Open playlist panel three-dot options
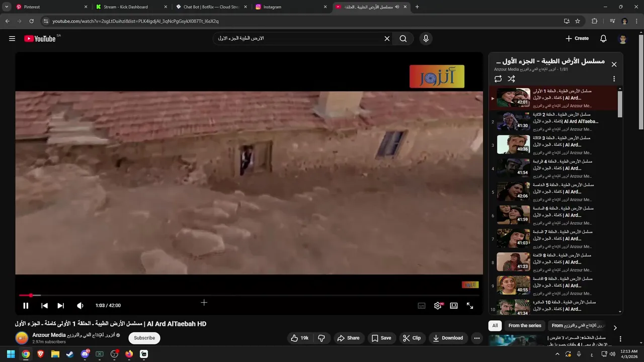The image size is (644, 362). pos(614,79)
